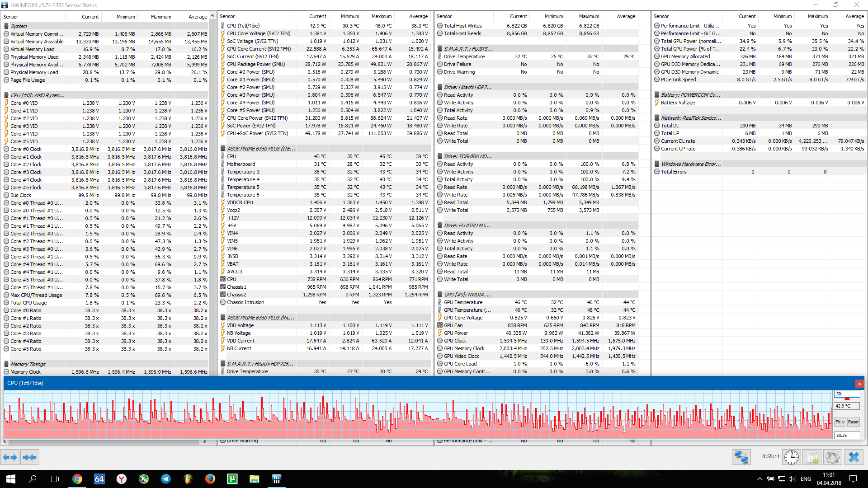Click the clock reset timer icon
868x488 pixels.
click(791, 457)
